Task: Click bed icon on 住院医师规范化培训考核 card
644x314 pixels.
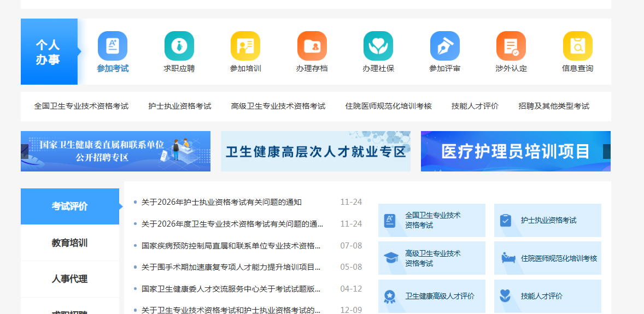Action: 508,258
